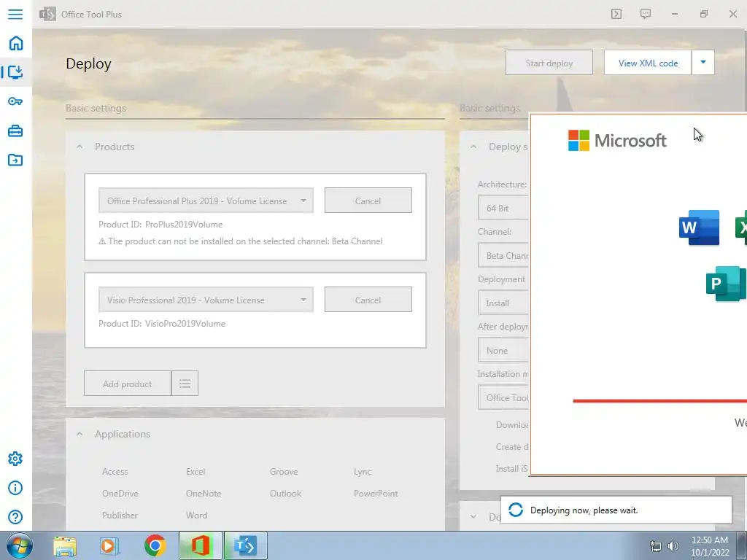Click the volume speaker tray icon

[x=673, y=546]
